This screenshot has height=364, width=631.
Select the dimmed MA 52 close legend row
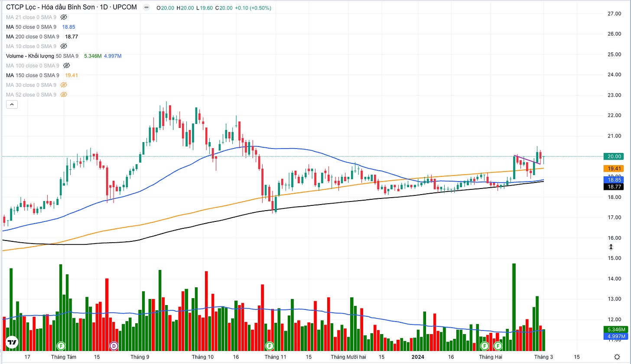pos(31,95)
